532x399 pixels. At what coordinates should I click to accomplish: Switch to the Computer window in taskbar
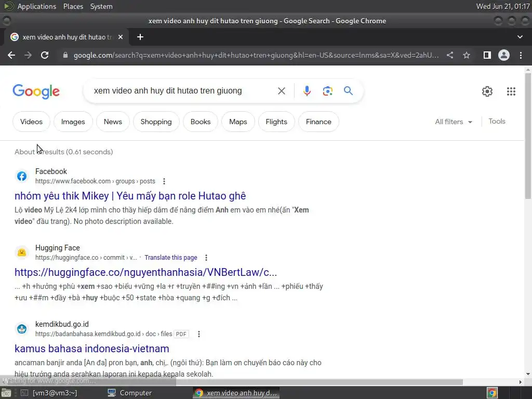(129, 393)
